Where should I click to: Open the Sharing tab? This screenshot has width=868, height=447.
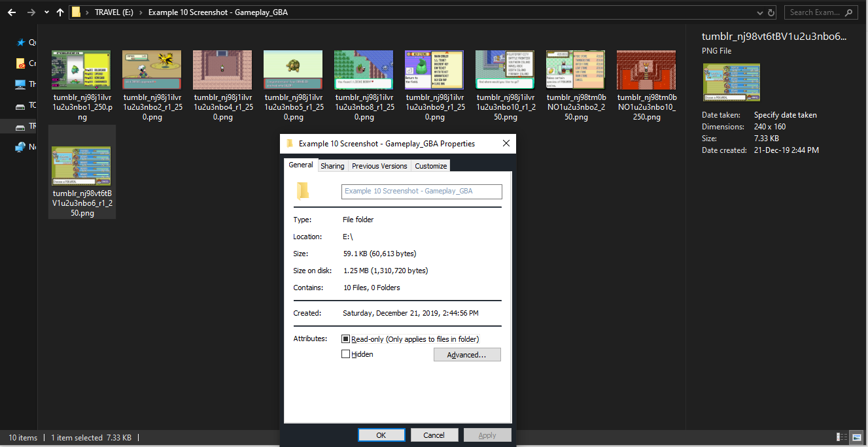(x=332, y=166)
